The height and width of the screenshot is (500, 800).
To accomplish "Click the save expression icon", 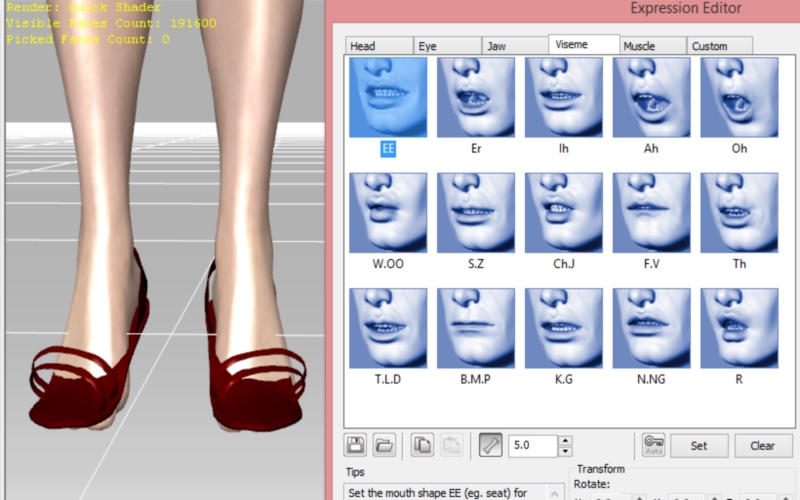I will (355, 446).
